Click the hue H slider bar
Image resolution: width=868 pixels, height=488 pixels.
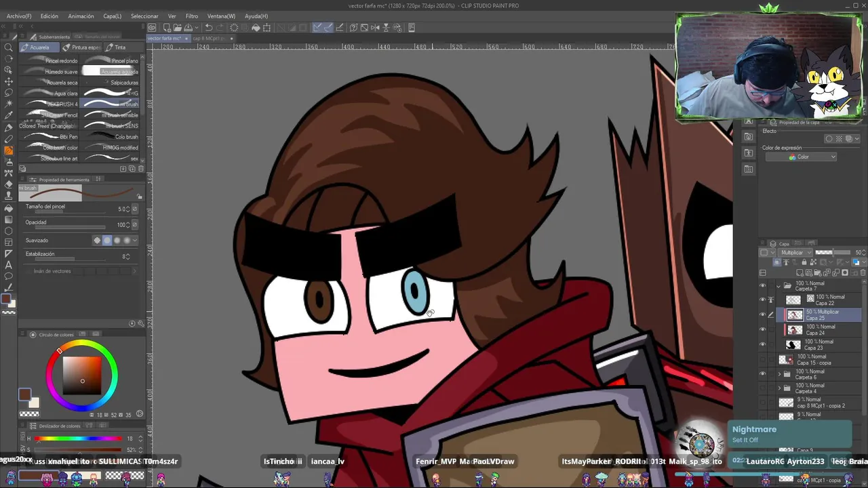[x=78, y=439]
